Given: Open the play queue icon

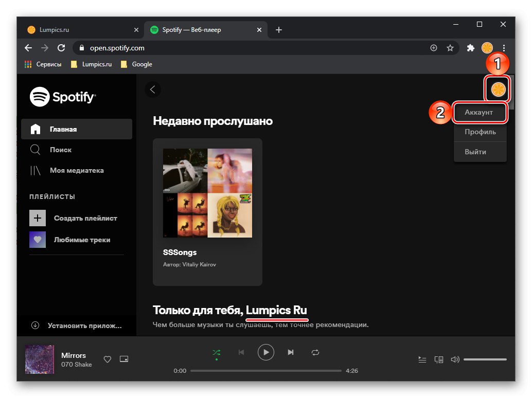Looking at the screenshot, I should tap(422, 359).
